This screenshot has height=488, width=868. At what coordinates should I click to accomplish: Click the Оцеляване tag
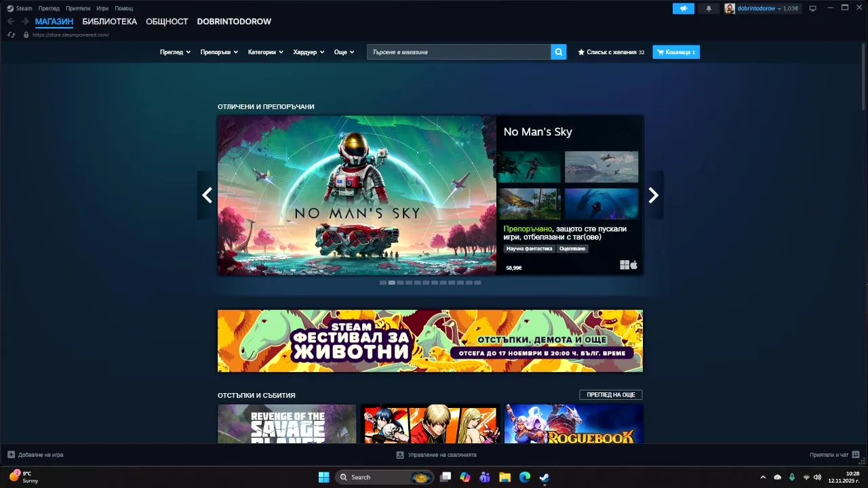pos(572,249)
